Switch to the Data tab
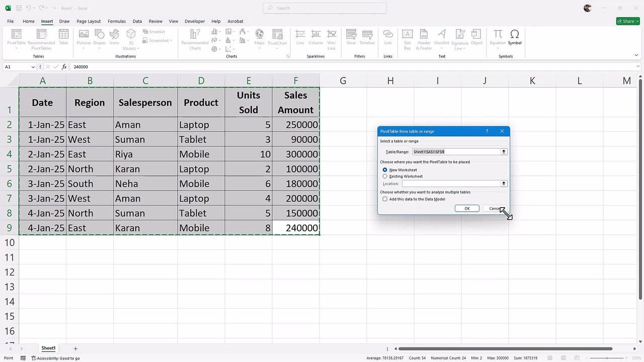Viewport: 644px width, 362px height. point(137,21)
